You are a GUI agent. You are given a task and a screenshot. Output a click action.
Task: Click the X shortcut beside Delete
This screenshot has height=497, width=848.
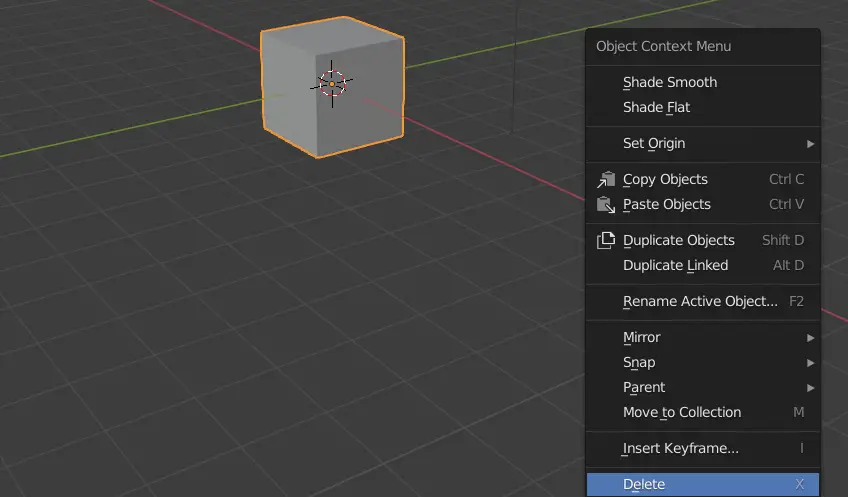tap(799, 484)
